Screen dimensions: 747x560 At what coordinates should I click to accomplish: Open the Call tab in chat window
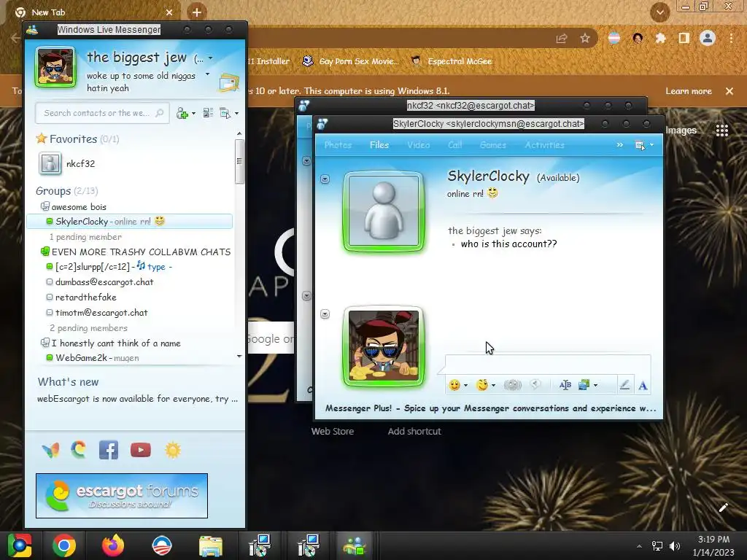[x=455, y=145]
